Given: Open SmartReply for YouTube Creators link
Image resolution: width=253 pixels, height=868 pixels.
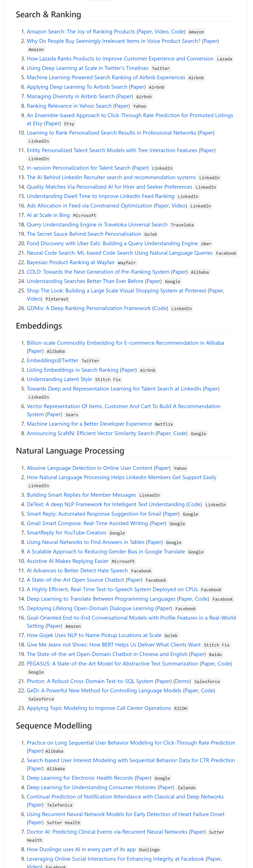Looking at the screenshot, I should click(x=66, y=532).
